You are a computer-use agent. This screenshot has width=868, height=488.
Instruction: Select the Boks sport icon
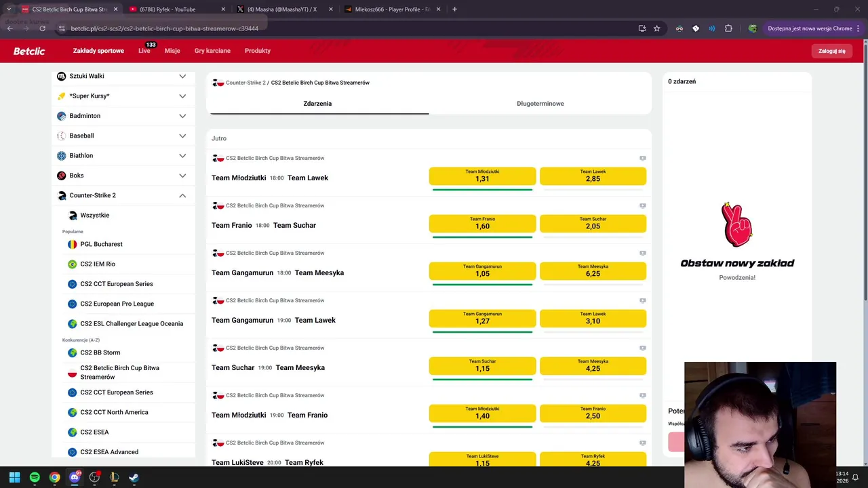coord(62,176)
